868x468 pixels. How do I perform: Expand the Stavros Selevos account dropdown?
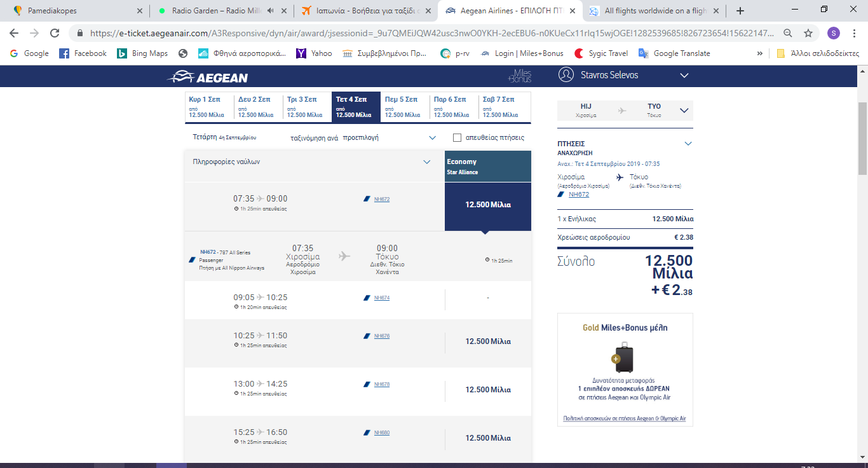tap(684, 75)
